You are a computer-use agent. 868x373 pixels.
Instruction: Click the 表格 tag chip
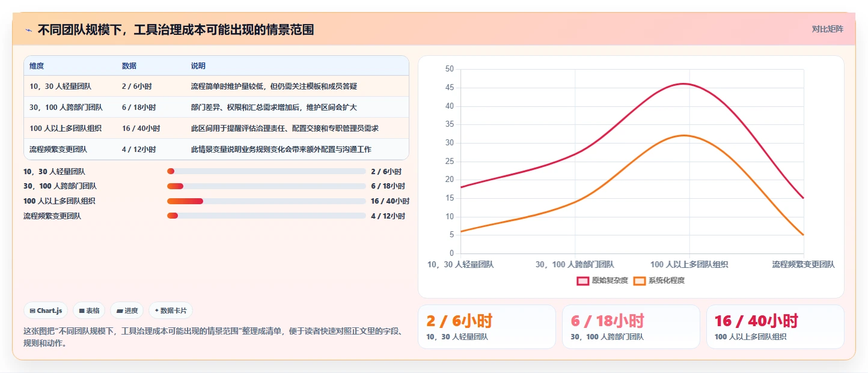click(89, 311)
